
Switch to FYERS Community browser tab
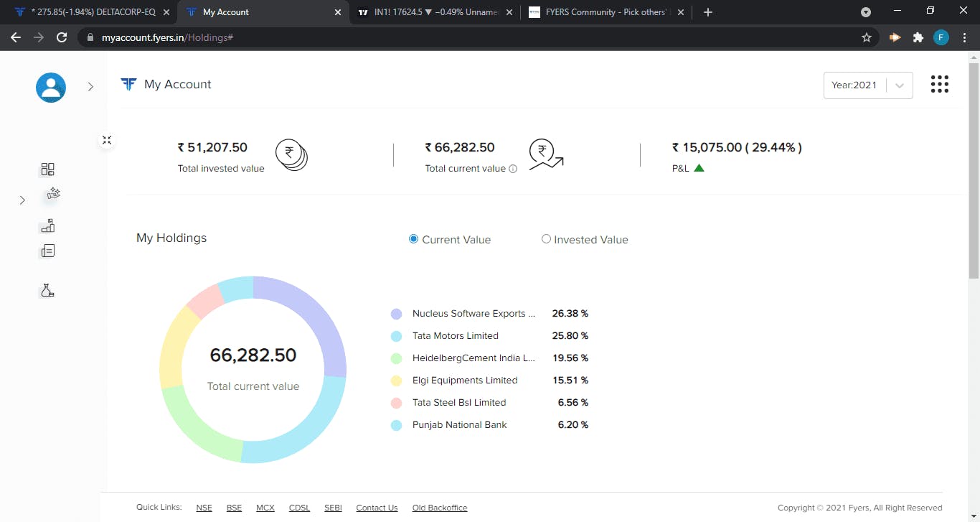[x=606, y=12]
